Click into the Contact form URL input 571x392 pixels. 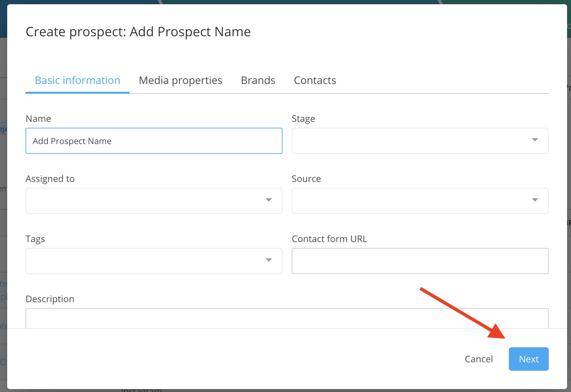click(x=420, y=261)
